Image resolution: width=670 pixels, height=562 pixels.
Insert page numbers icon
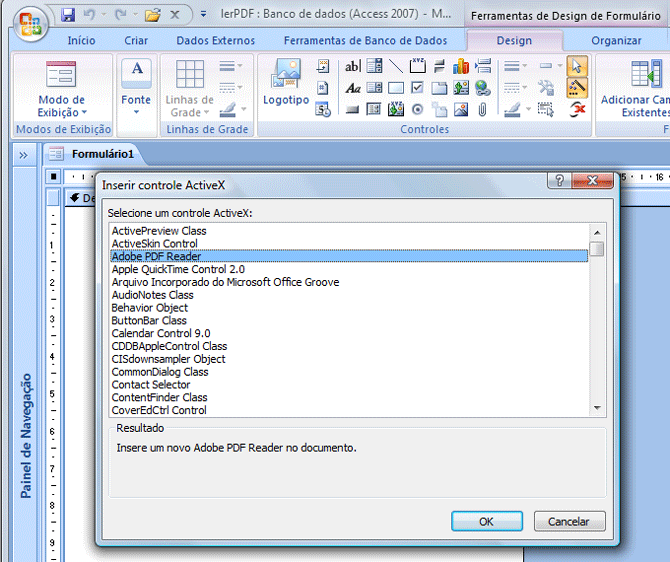click(x=323, y=88)
